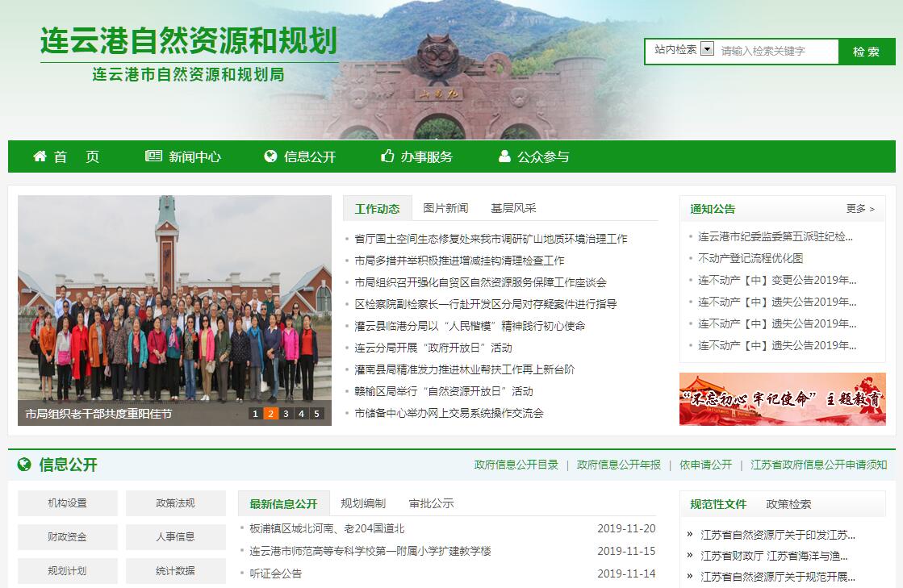
Task: Click the person icon beside 公众参与
Action: click(505, 156)
